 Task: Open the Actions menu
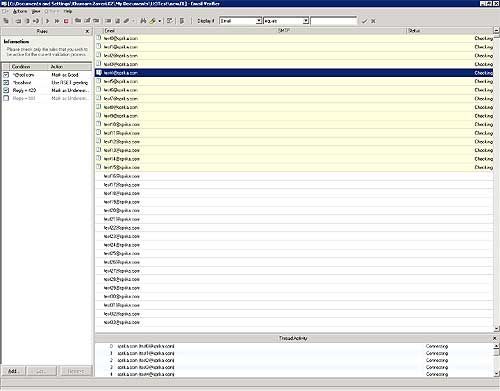20,11
